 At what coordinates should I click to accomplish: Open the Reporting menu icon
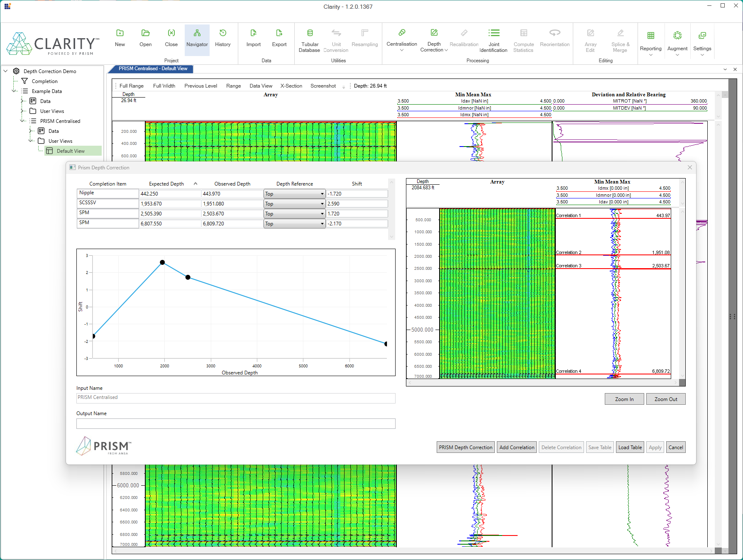pyautogui.click(x=650, y=43)
